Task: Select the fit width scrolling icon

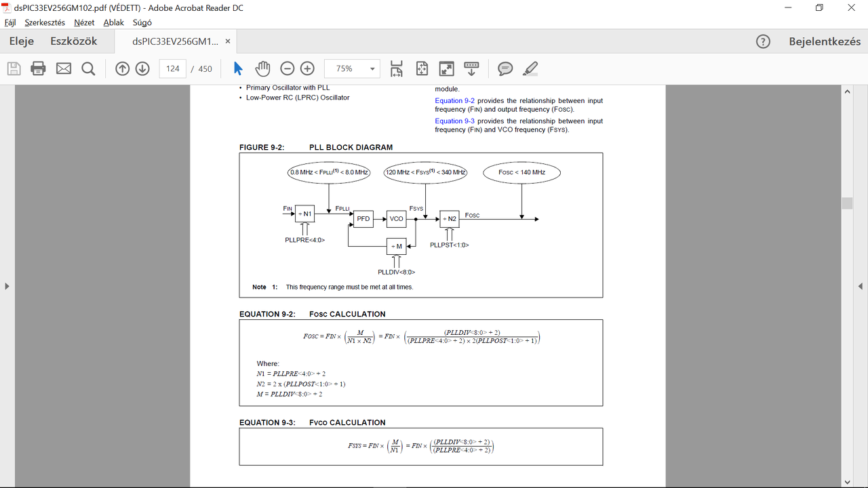Action: point(397,68)
